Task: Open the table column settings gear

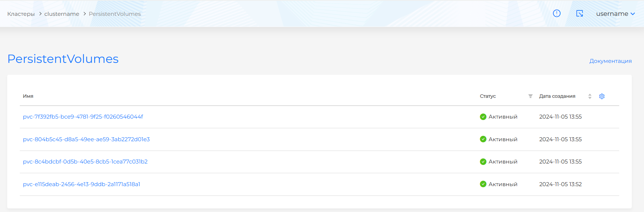Action: pyautogui.click(x=602, y=96)
